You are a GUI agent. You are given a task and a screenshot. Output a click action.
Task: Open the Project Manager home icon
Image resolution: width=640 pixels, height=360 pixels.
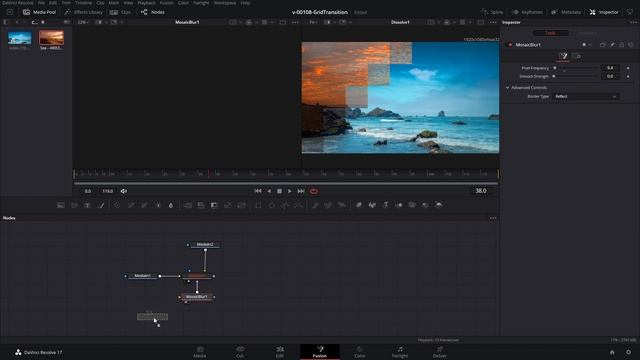tap(612, 352)
